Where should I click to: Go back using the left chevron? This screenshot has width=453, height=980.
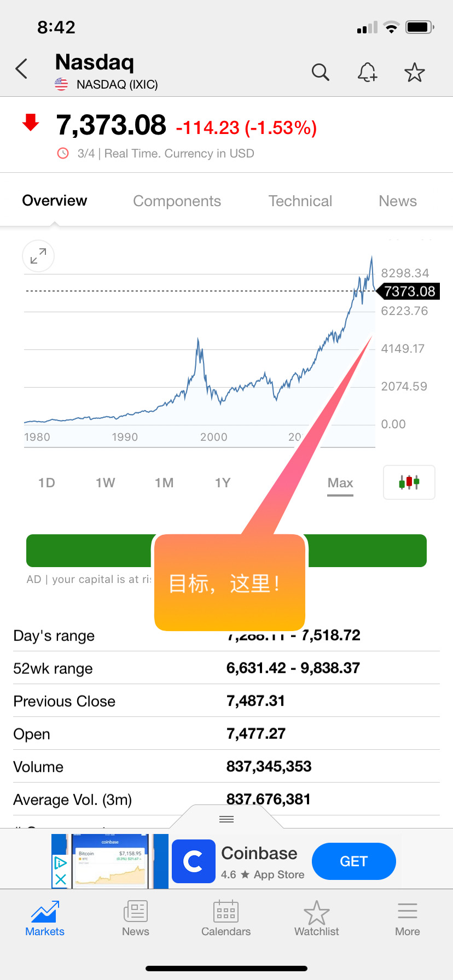pos(21,69)
